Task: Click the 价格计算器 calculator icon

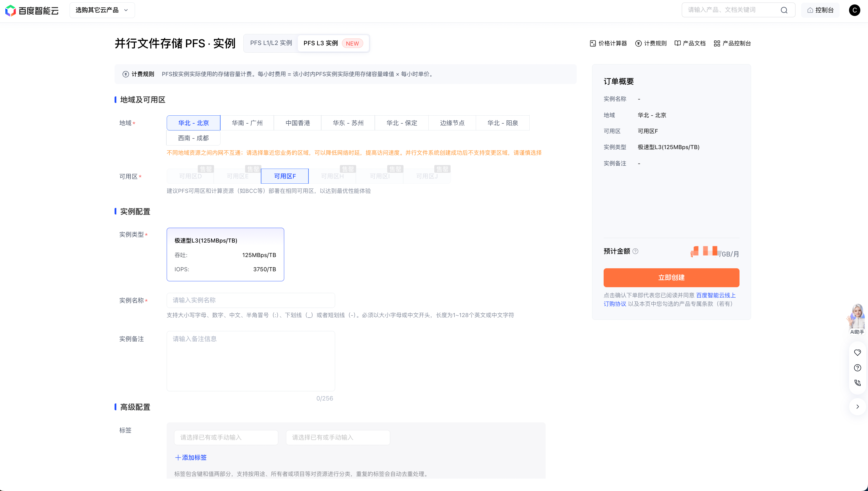Action: tap(593, 43)
